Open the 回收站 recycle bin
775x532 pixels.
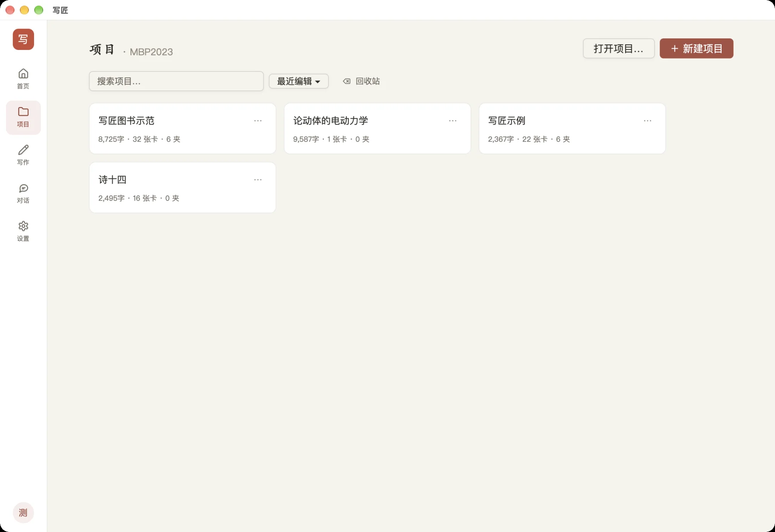tap(361, 81)
